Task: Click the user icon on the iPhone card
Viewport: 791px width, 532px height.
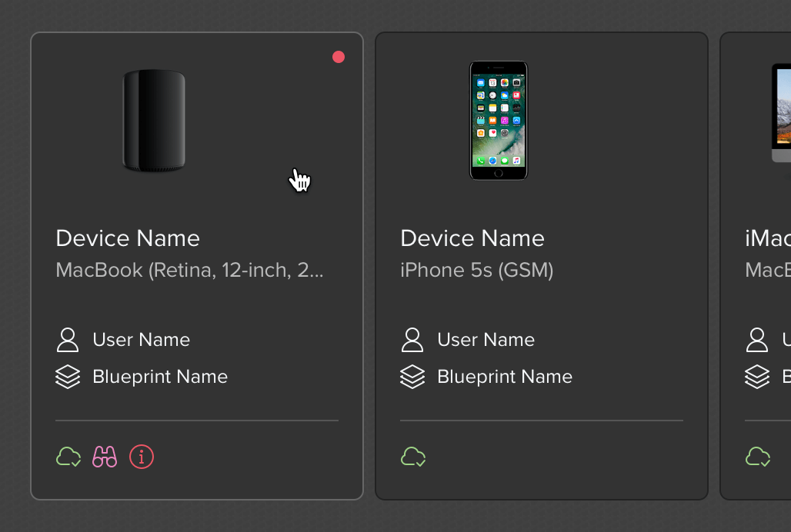Action: [x=412, y=340]
